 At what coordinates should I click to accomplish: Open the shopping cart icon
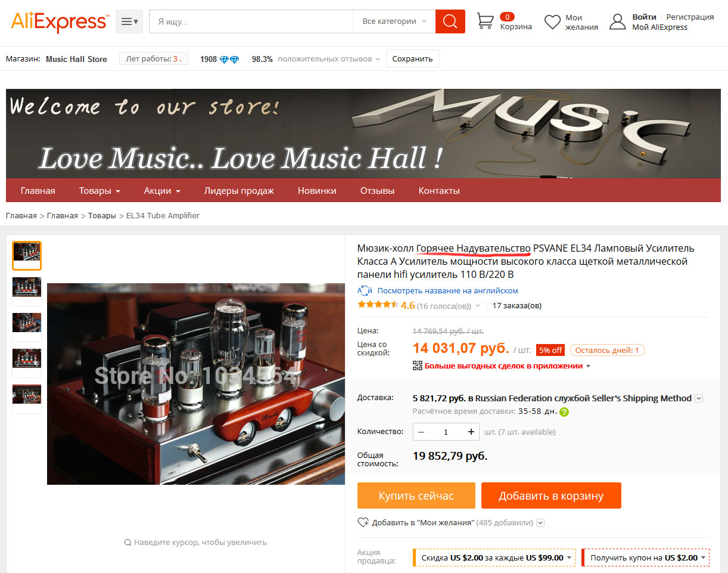pyautogui.click(x=486, y=21)
